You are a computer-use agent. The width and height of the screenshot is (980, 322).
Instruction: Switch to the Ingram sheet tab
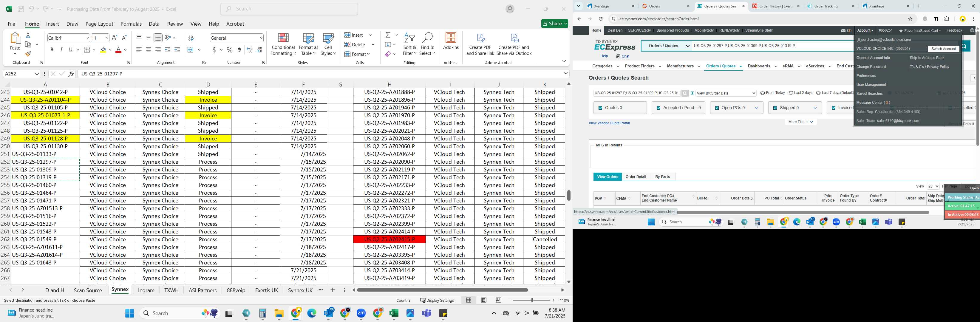tap(146, 290)
